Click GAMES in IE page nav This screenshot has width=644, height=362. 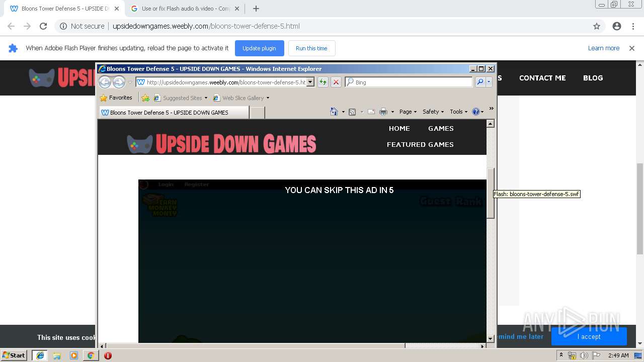[441, 128]
